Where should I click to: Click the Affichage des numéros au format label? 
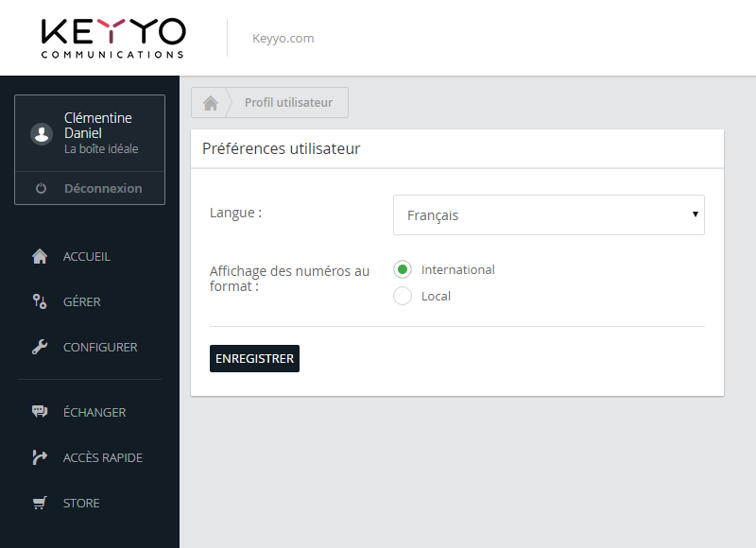point(289,279)
